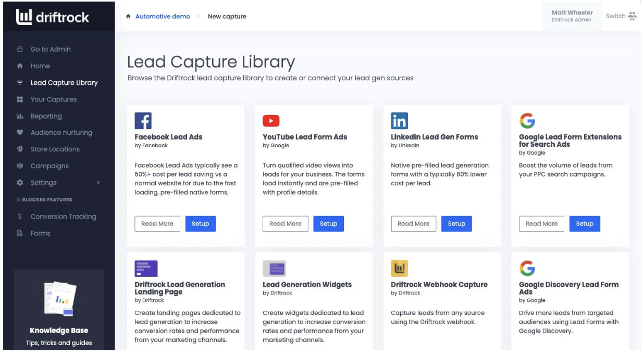This screenshot has width=644, height=356.
Task: Click Read More for YouTube Lead Form Ads
Action: pyautogui.click(x=285, y=224)
